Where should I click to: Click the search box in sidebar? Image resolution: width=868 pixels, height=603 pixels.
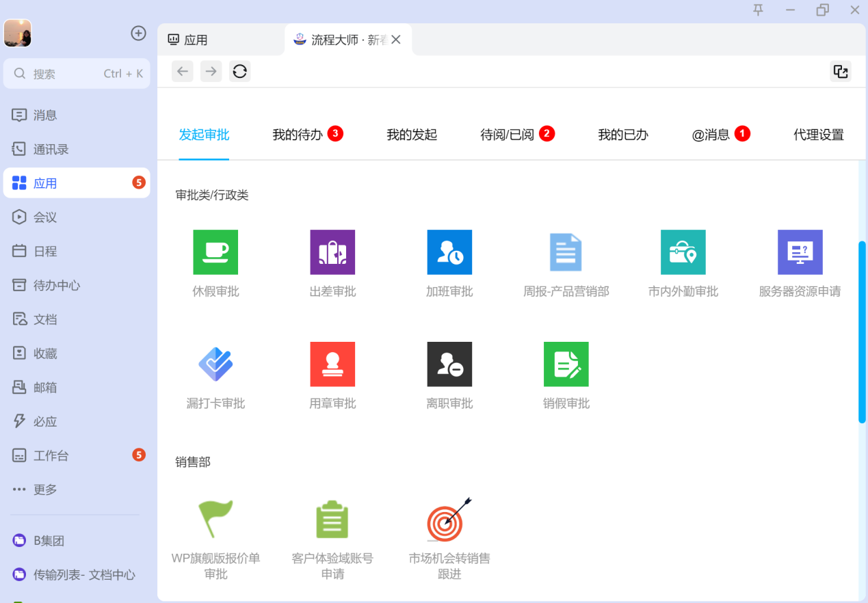click(77, 74)
